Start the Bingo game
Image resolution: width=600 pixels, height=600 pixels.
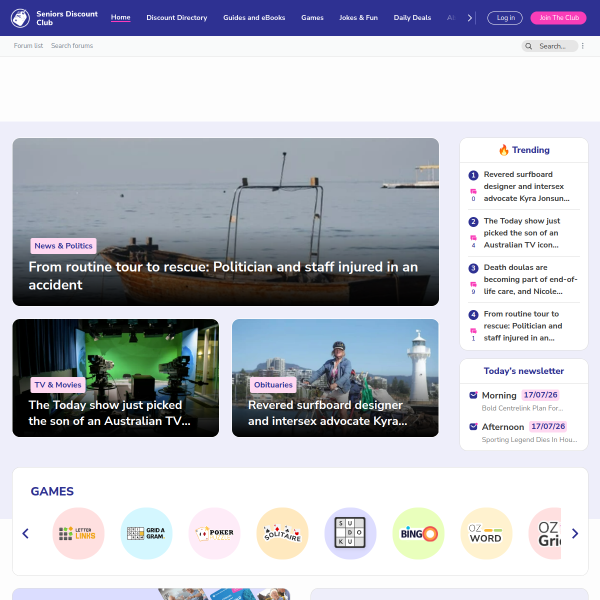click(x=418, y=533)
